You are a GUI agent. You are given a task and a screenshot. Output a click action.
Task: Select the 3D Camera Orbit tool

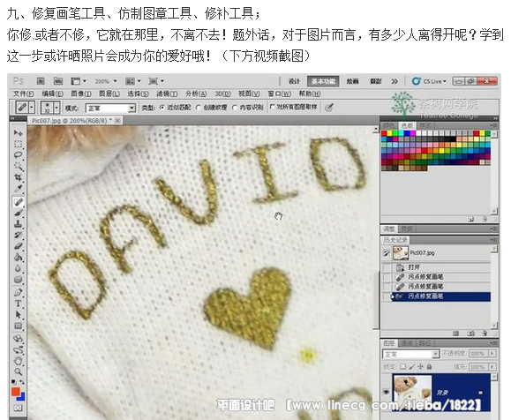18,349
